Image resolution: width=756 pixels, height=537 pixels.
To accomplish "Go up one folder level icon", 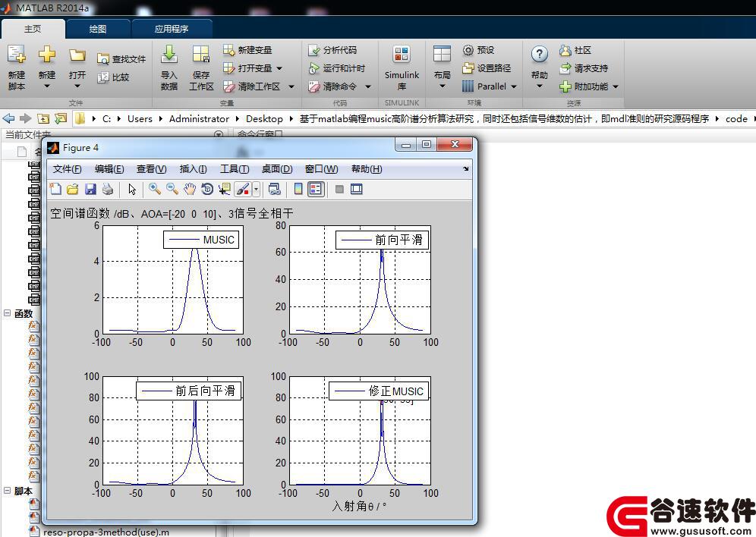I will pos(43,118).
